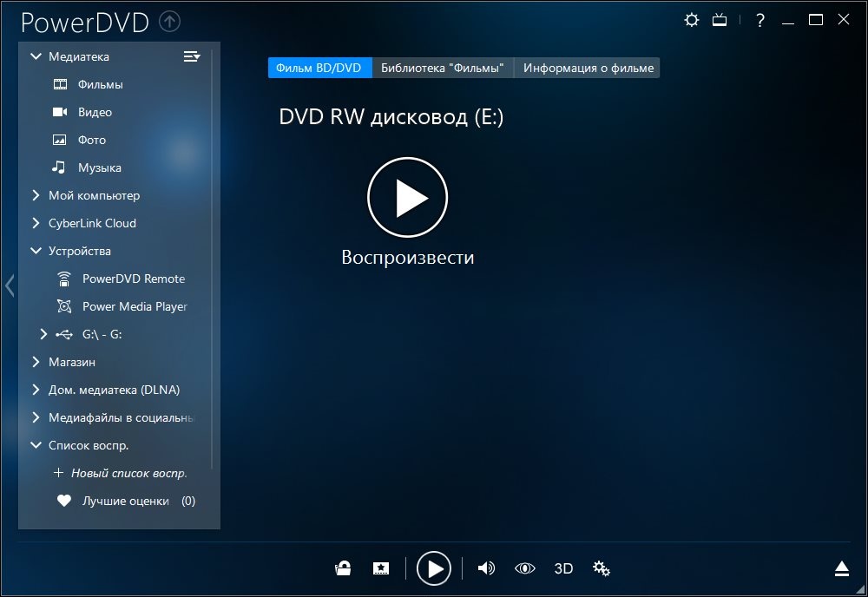This screenshot has height=597, width=868.
Task: Toggle 3D mode
Action: [x=563, y=568]
